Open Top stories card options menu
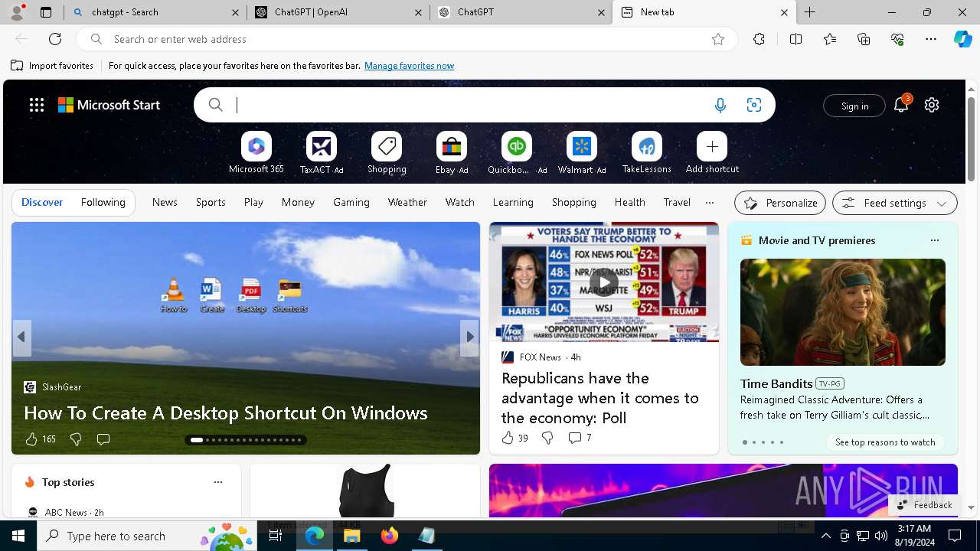This screenshot has height=551, width=980. pos(218,482)
